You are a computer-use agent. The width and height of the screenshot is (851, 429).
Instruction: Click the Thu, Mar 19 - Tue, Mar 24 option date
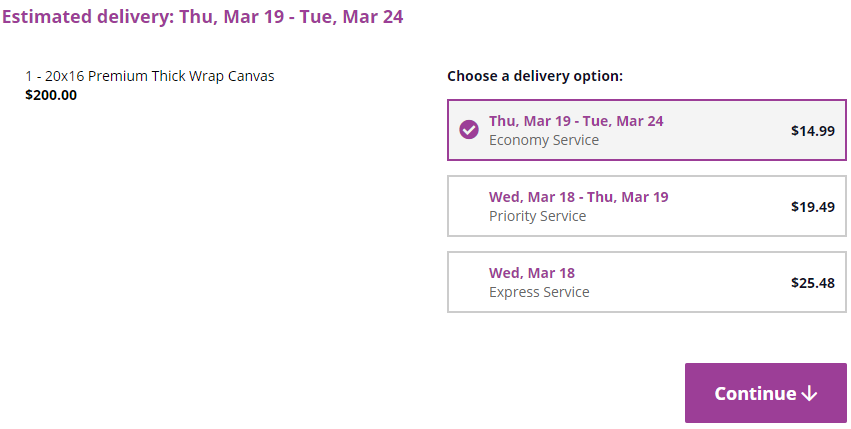(576, 121)
